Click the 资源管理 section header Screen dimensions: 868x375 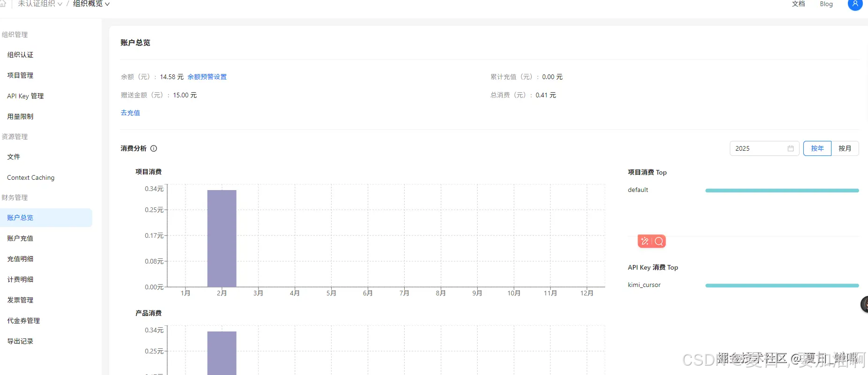tap(15, 137)
